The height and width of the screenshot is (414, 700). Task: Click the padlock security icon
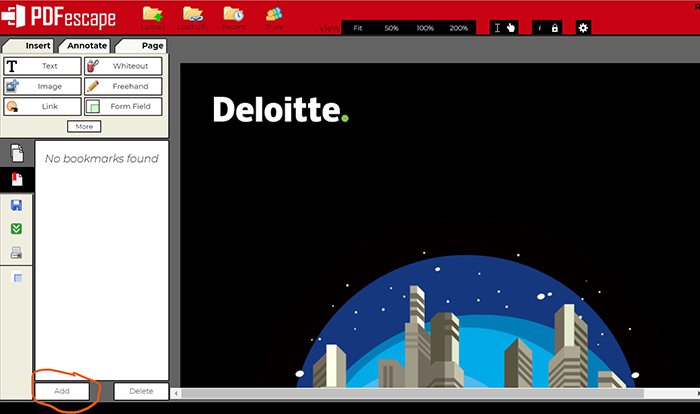pyautogui.click(x=554, y=28)
